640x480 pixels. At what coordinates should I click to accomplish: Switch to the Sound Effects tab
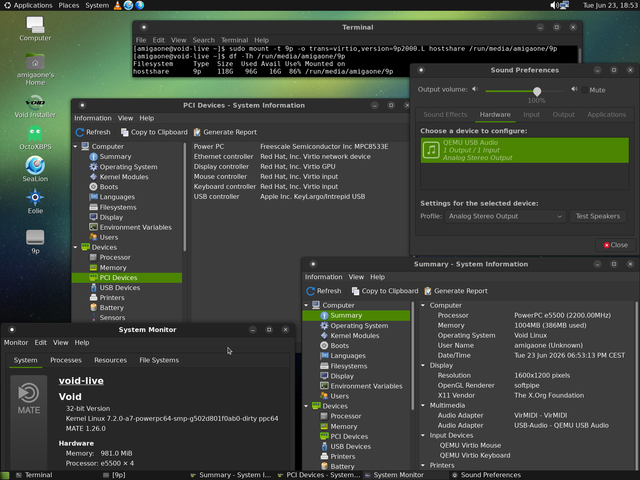(x=445, y=115)
